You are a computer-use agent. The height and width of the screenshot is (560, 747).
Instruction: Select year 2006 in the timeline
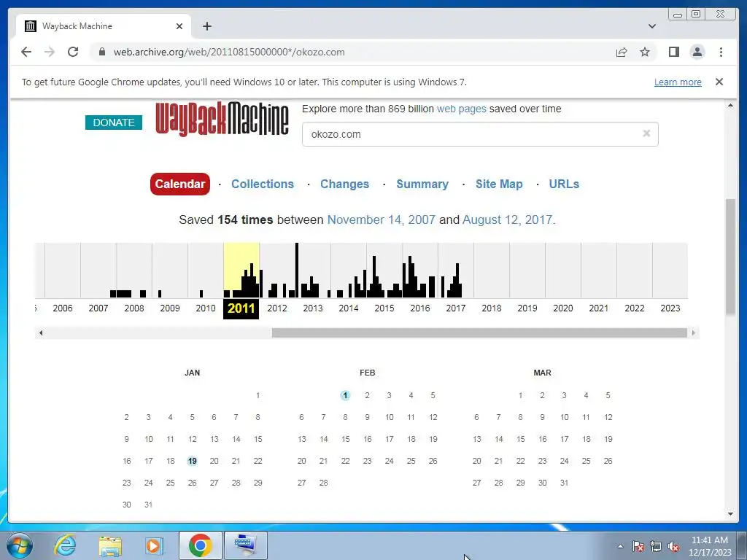(x=63, y=308)
